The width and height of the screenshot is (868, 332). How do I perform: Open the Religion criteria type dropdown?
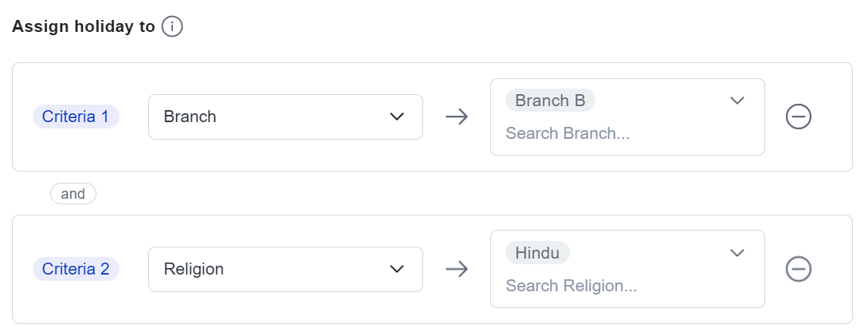click(x=285, y=270)
